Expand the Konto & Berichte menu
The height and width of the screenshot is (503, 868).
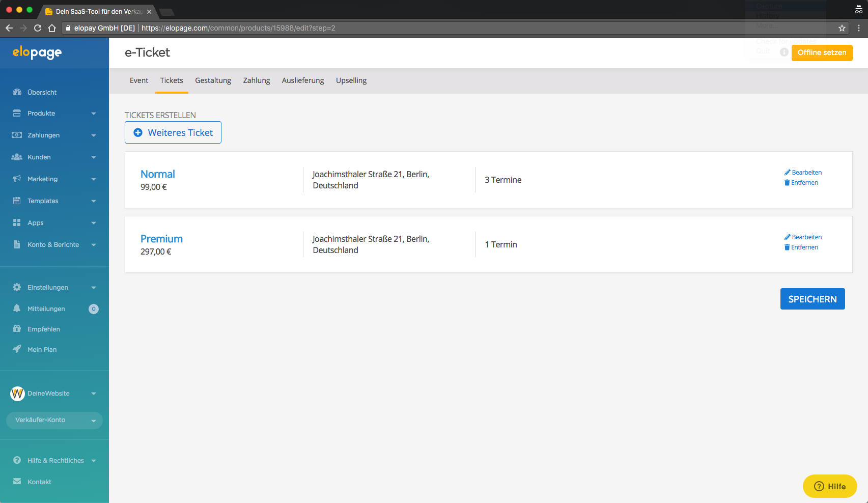pyautogui.click(x=93, y=244)
